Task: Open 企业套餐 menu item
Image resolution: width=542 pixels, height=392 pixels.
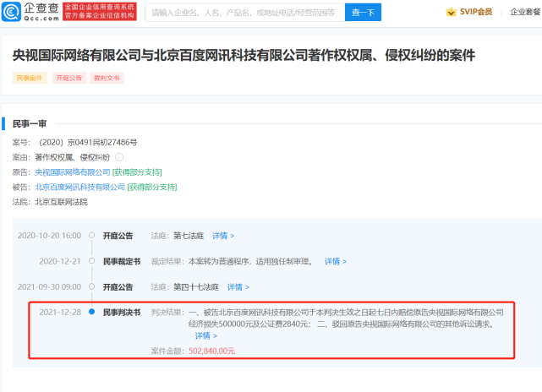Action: 525,12
